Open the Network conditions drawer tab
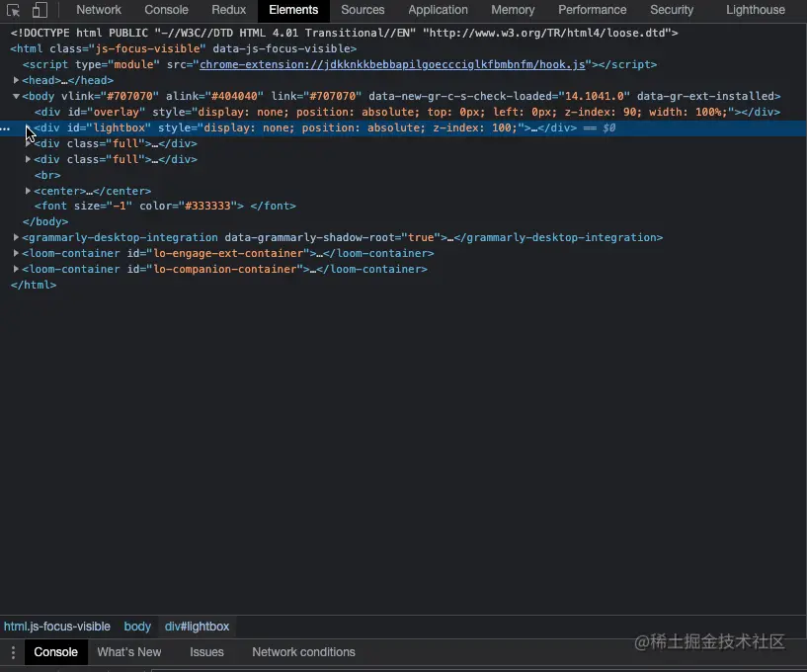The width and height of the screenshot is (807, 672). pos(303,652)
